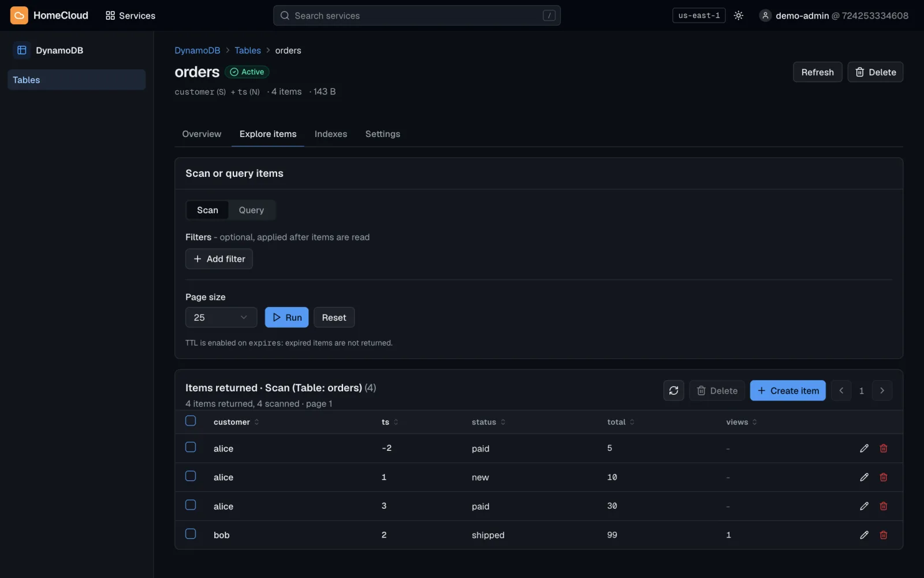The height and width of the screenshot is (578, 924).
Task: Click the 'new' status cell
Action: (x=480, y=477)
